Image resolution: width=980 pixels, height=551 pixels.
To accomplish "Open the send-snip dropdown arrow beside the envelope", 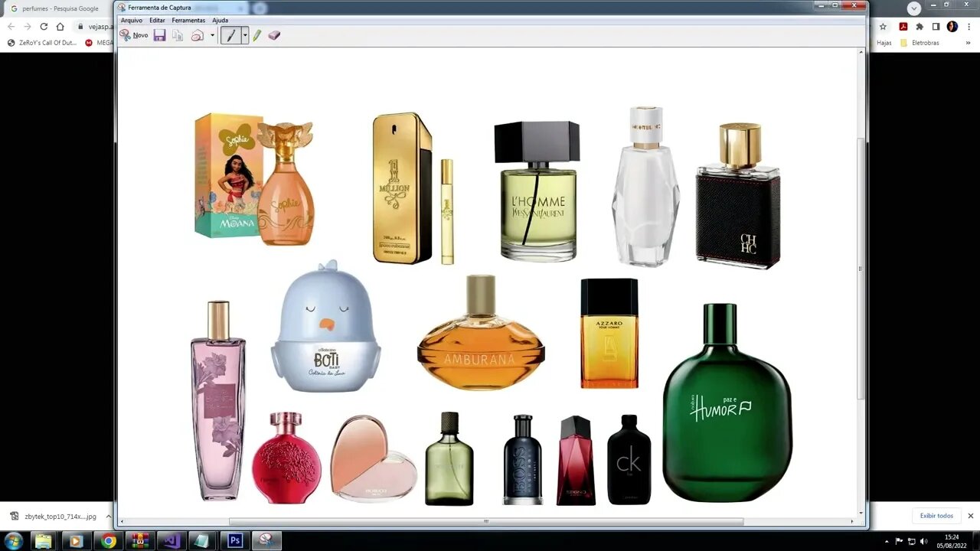I will click(x=212, y=35).
